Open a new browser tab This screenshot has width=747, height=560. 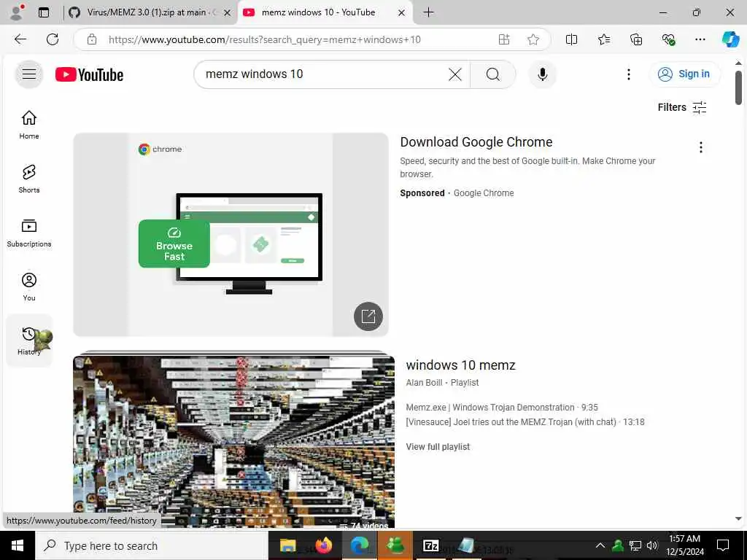pyautogui.click(x=428, y=12)
